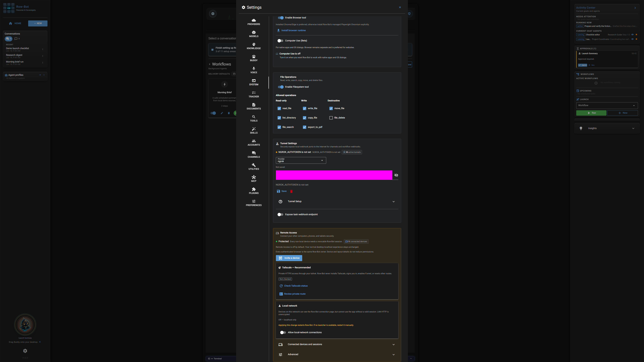The height and width of the screenshot is (362, 644).
Task: Click the Utilities wrench icon
Action: pyautogui.click(x=254, y=165)
